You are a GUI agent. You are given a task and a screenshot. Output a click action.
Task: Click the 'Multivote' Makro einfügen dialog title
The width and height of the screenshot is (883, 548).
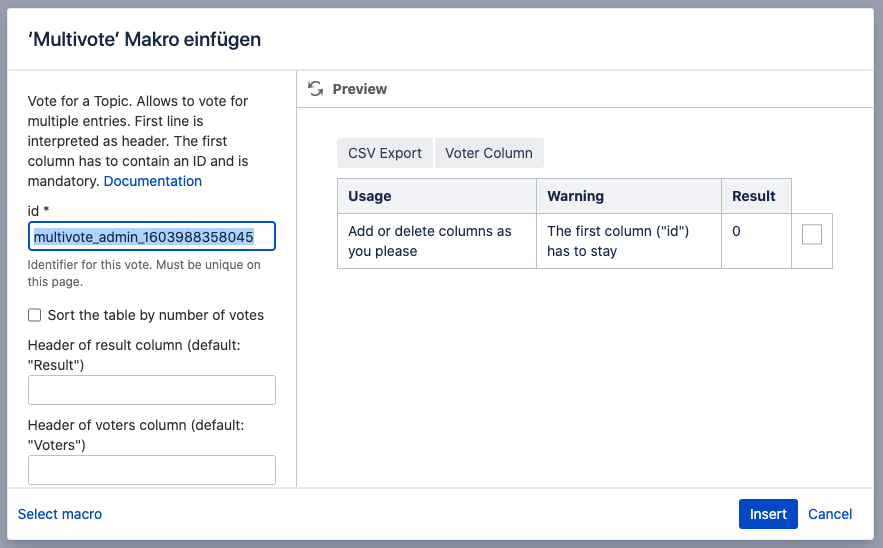pos(145,40)
